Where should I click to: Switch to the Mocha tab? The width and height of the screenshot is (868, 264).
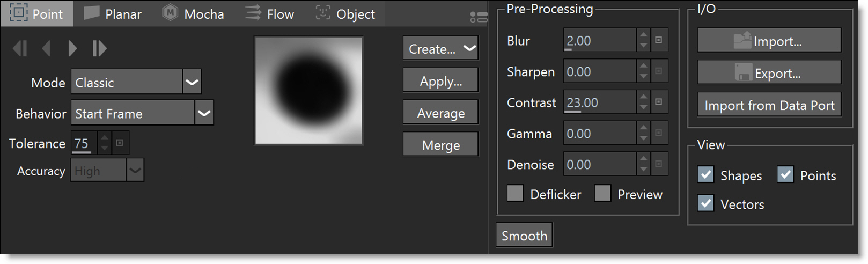pos(194,14)
